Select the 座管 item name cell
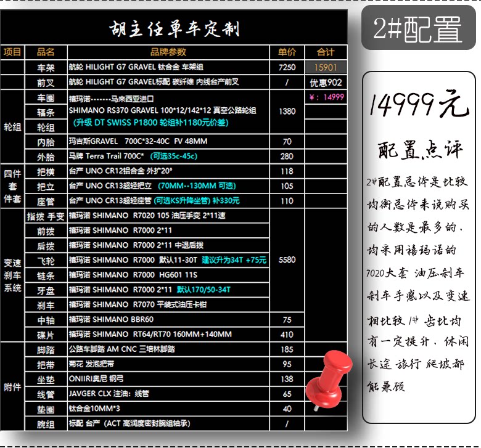 pyautogui.click(x=46, y=202)
